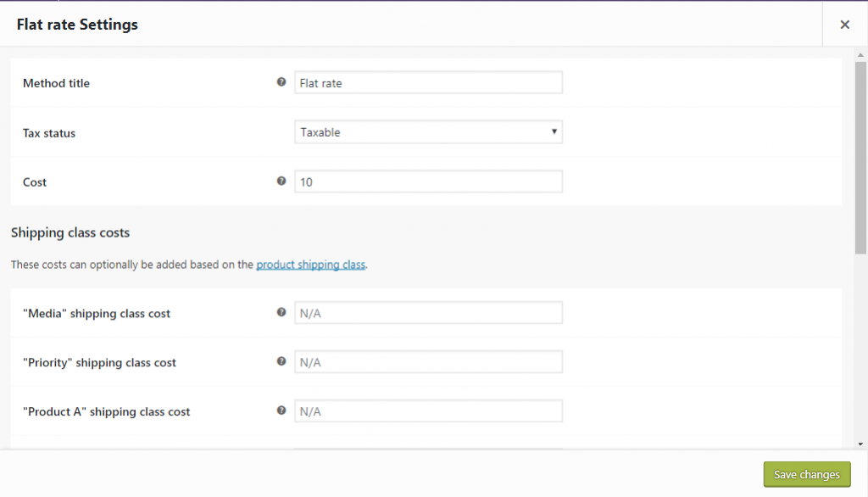Select "Taxable" in the Tax status selector
Image resolution: width=868 pixels, height=497 pixels.
[428, 131]
